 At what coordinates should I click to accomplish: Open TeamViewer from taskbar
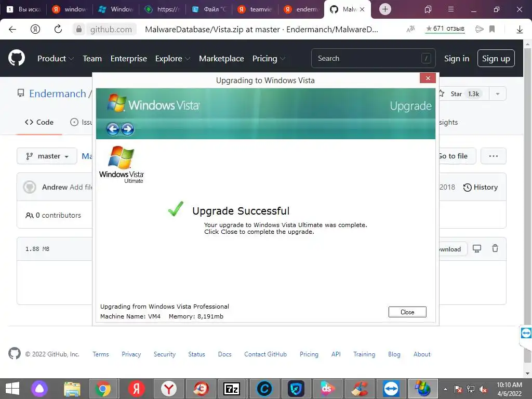pos(391,389)
